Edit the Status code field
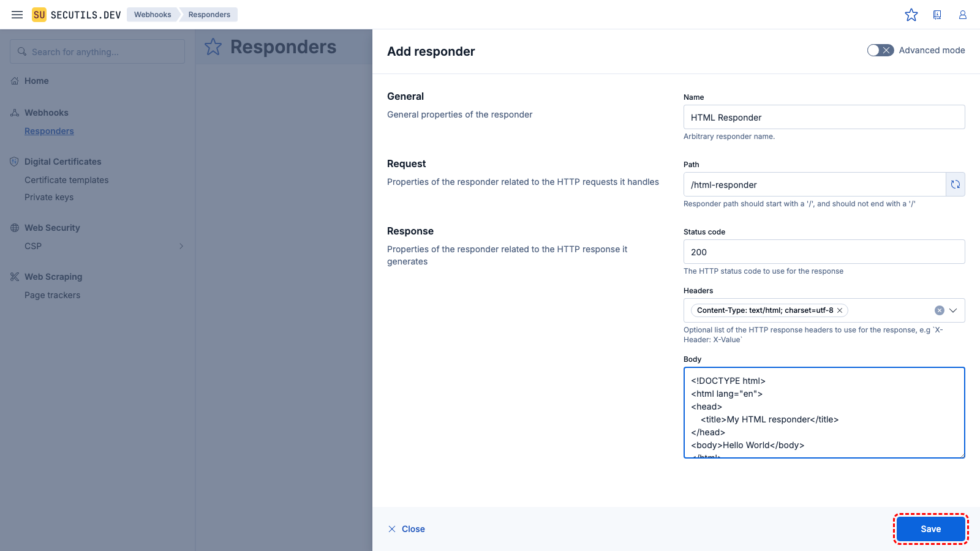980x551 pixels. (x=824, y=252)
